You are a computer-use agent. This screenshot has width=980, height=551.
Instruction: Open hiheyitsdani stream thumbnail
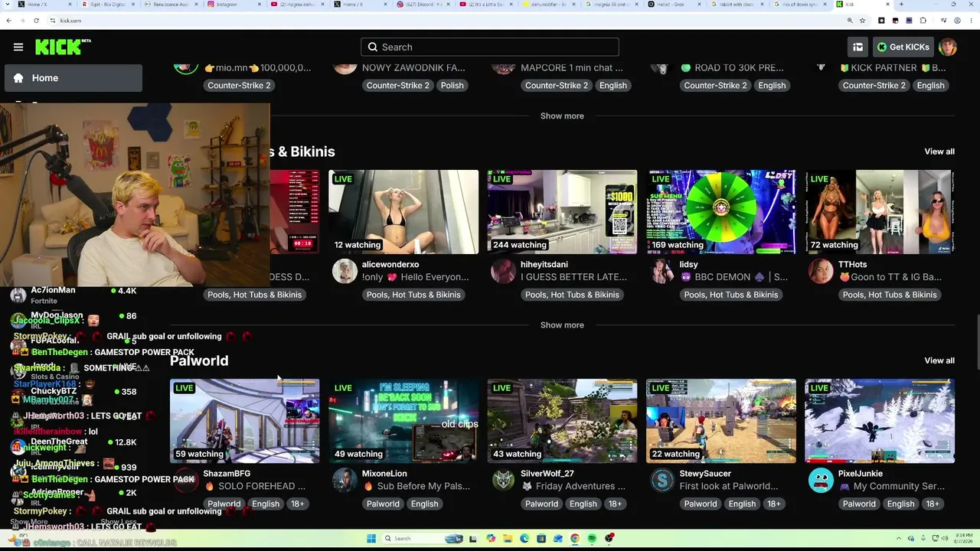[562, 212]
